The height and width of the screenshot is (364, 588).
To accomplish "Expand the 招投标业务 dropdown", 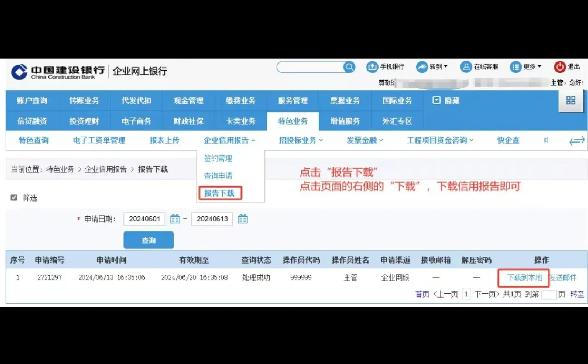I will coord(298,140).
